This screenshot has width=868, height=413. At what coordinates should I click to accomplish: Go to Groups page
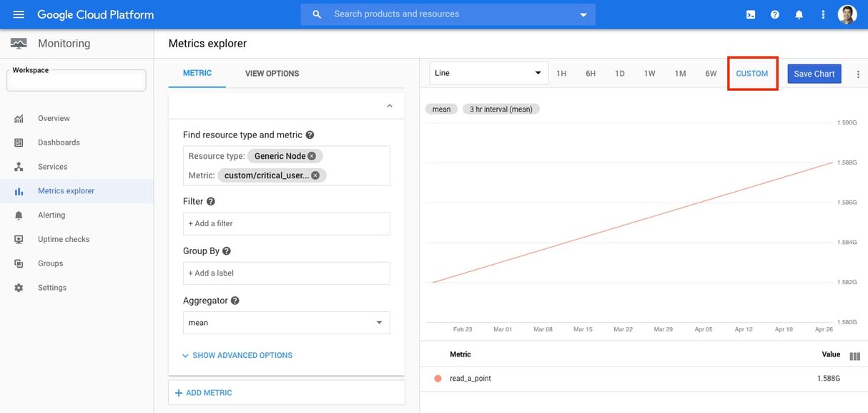[x=50, y=263]
